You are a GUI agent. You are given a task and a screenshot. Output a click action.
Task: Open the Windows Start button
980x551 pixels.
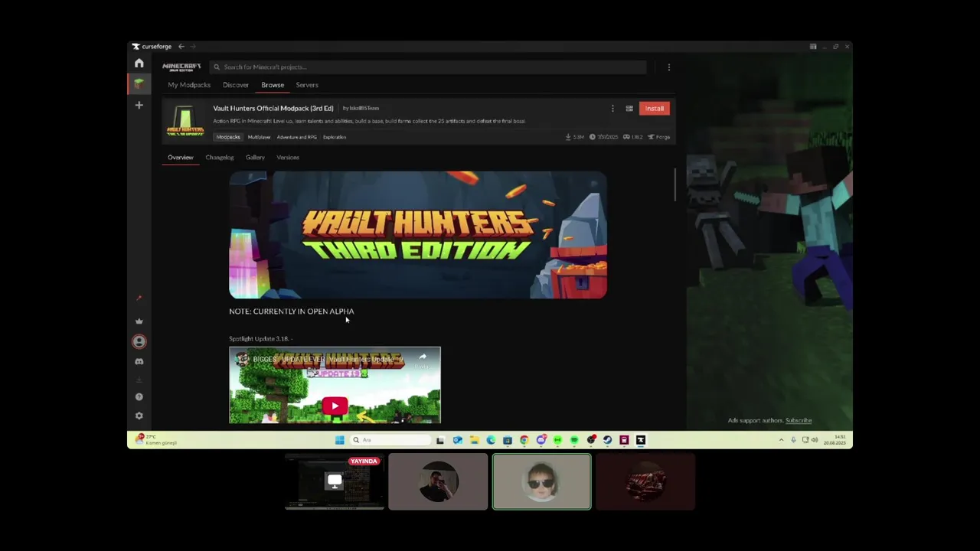[x=339, y=440]
